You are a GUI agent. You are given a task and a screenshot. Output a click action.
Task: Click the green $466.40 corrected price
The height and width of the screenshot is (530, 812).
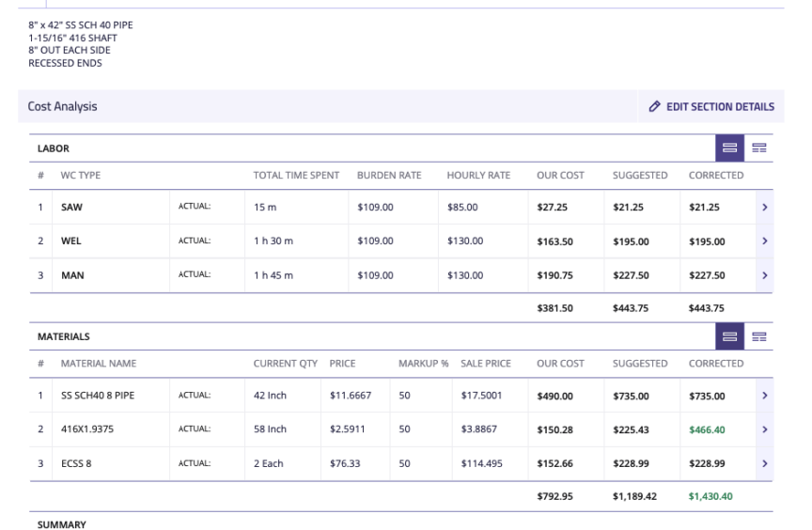[x=710, y=429]
